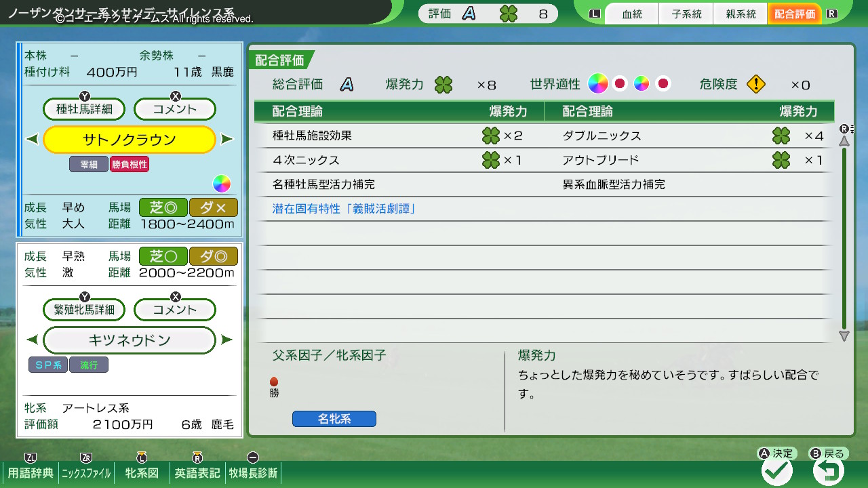Click the stallion rainbow color wheel icon
Viewport: 868px width, 488px height.
[x=222, y=184]
